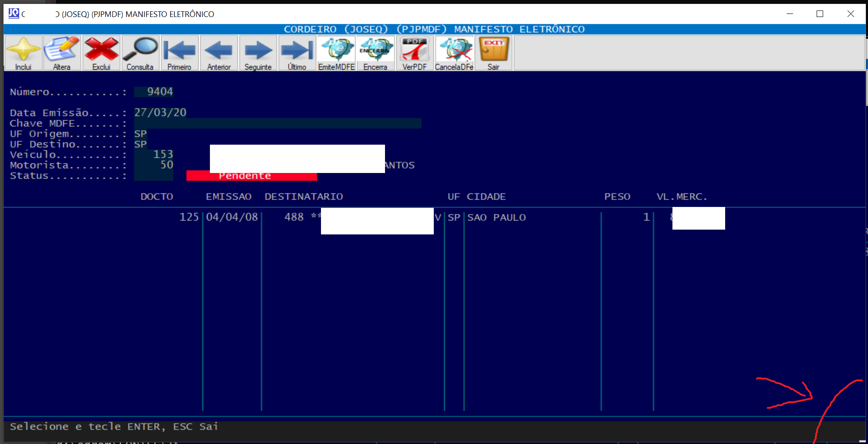
Task: Click the Veículo value 153
Action: click(x=163, y=155)
